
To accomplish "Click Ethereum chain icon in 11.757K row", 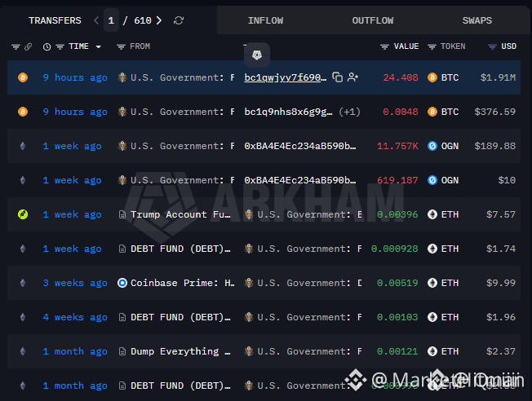I will [x=23, y=146].
